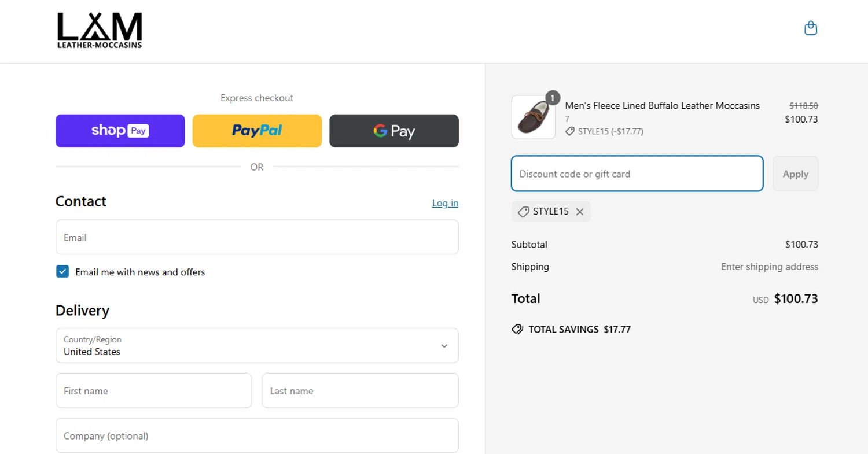Viewport: 868px width, 454px height.
Task: Click the Leather-Moccasins logo
Action: pyautogui.click(x=100, y=31)
